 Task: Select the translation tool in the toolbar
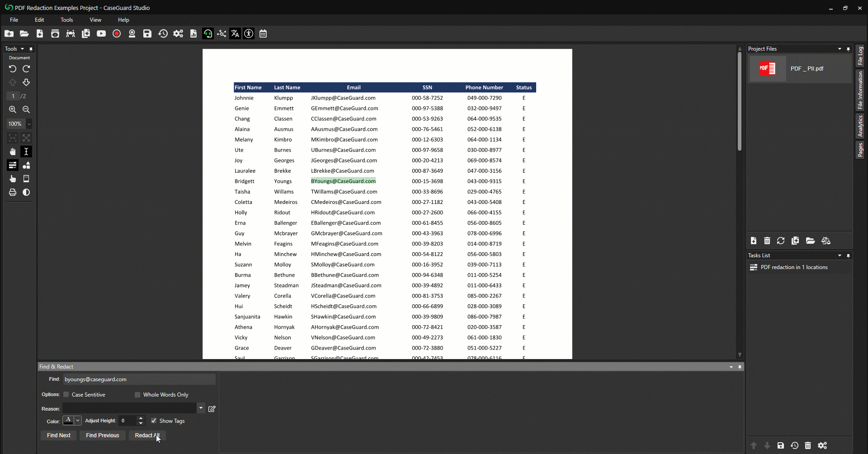tap(235, 33)
